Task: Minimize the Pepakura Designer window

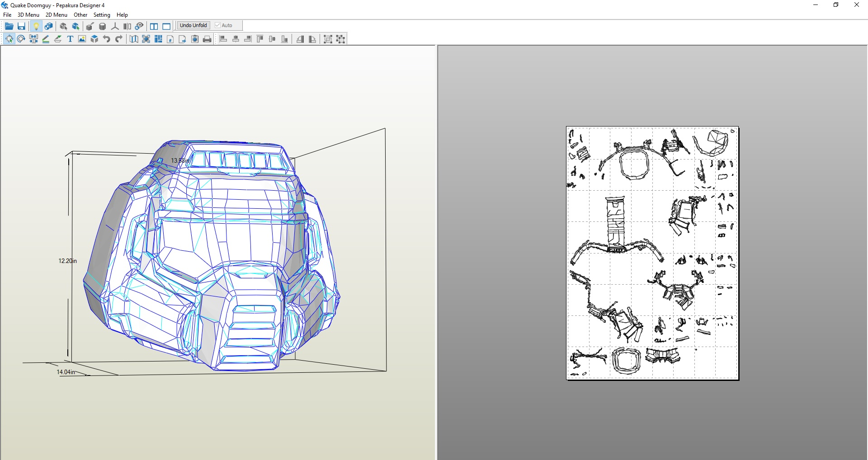Action: [x=816, y=5]
